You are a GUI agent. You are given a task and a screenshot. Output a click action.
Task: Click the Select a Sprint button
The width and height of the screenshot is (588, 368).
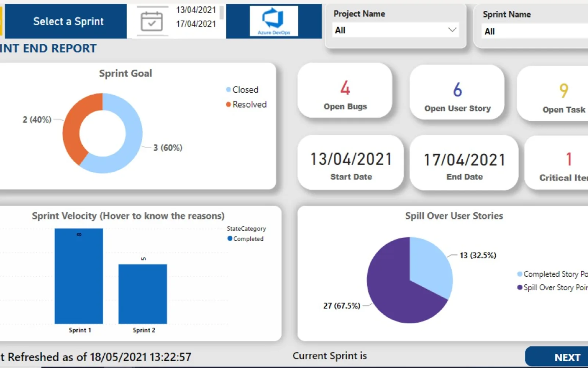(66, 21)
